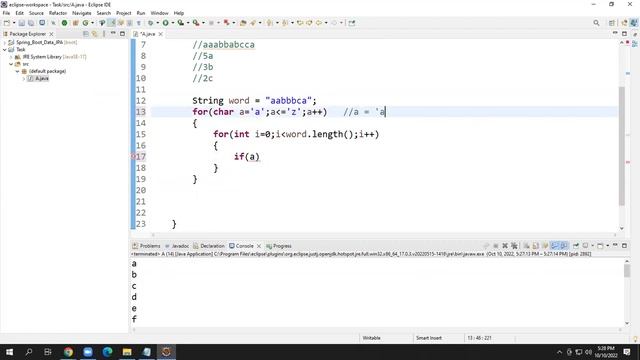The height and width of the screenshot is (360, 640).
Task: Open the Window menu
Action: [x=159, y=13]
